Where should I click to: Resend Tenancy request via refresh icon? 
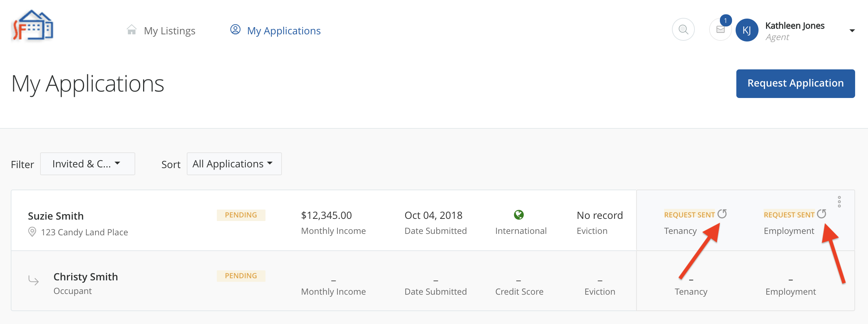[722, 214]
